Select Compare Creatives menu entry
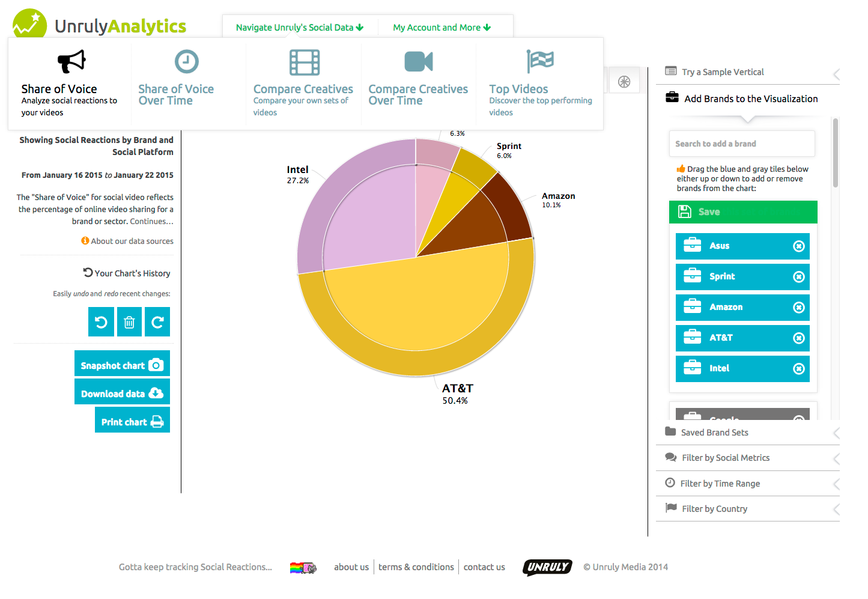 tap(303, 84)
